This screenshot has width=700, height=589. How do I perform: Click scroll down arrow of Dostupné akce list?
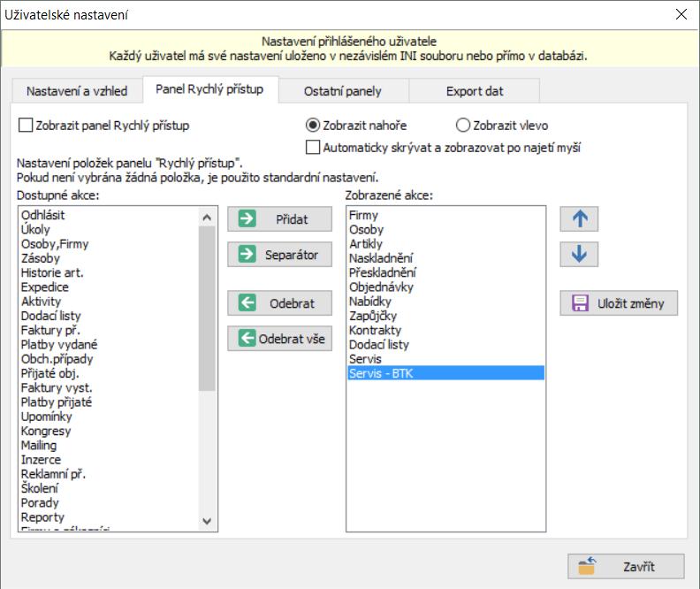(207, 521)
